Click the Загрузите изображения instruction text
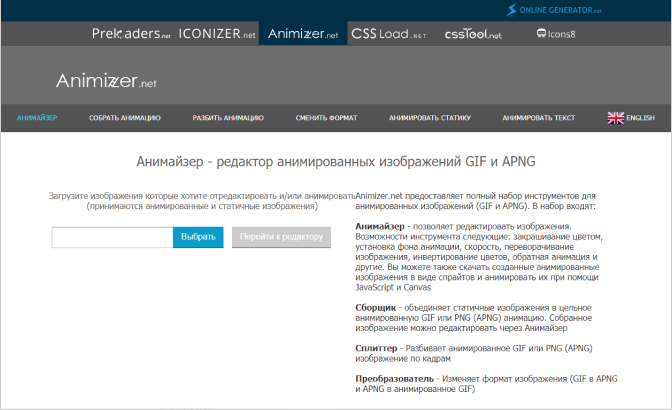Screen dimensions: 672x410 click(x=202, y=201)
